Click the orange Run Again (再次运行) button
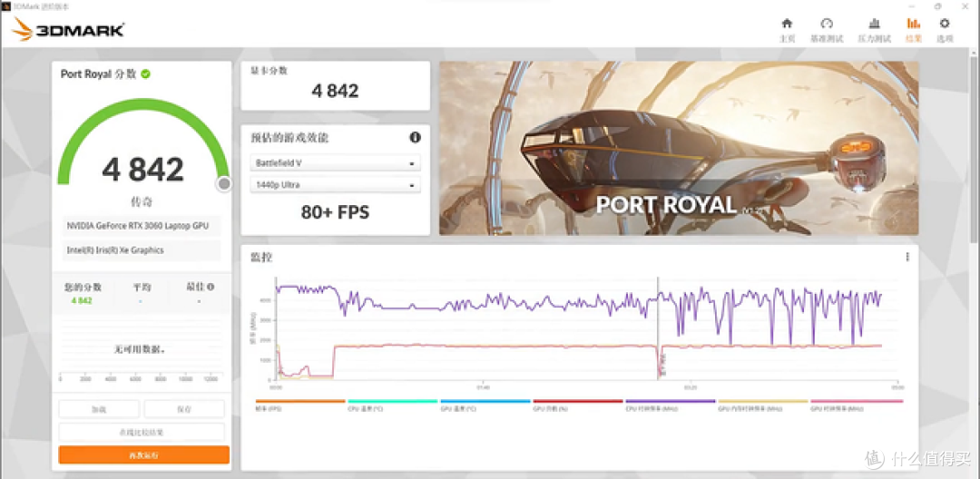 [x=143, y=455]
